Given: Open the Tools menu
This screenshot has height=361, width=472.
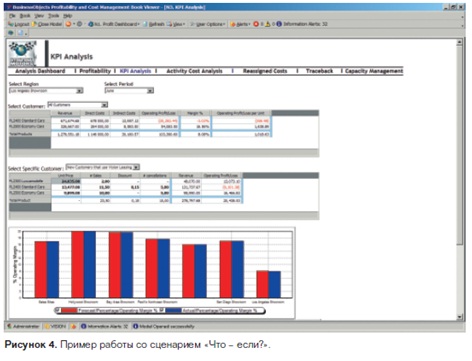Looking at the screenshot, I should click(53, 16).
